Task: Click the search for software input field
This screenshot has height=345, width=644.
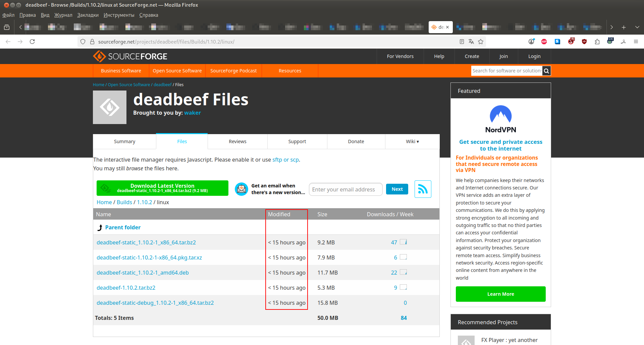Action: tap(506, 71)
